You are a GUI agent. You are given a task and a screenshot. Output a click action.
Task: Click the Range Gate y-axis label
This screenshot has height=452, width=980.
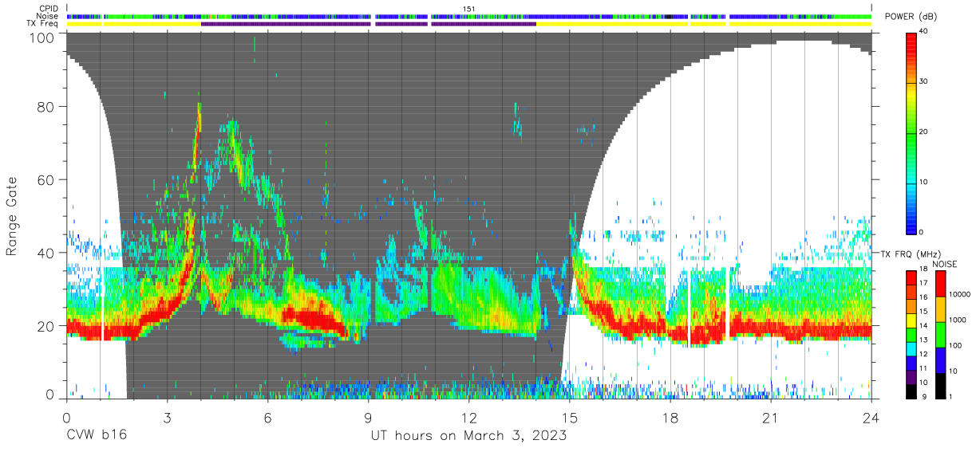(x=12, y=216)
